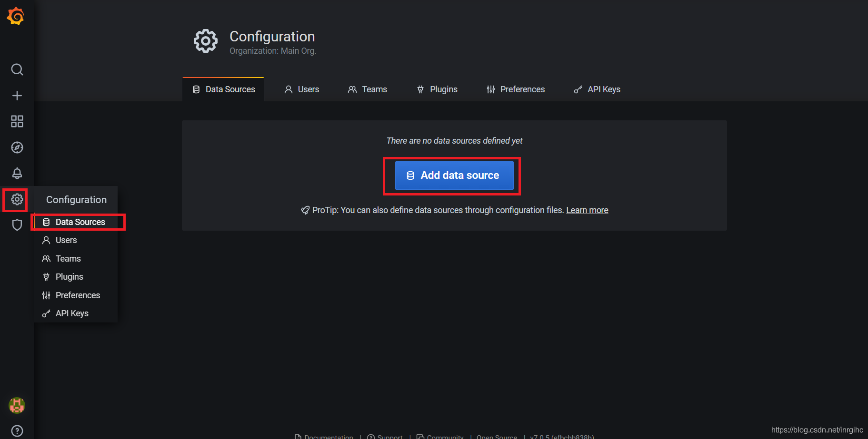Open the Help question mark icon
The image size is (868, 439).
tap(17, 431)
